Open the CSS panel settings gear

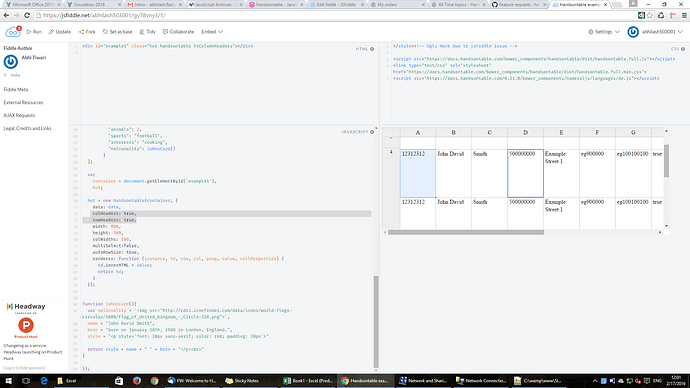pos(683,49)
